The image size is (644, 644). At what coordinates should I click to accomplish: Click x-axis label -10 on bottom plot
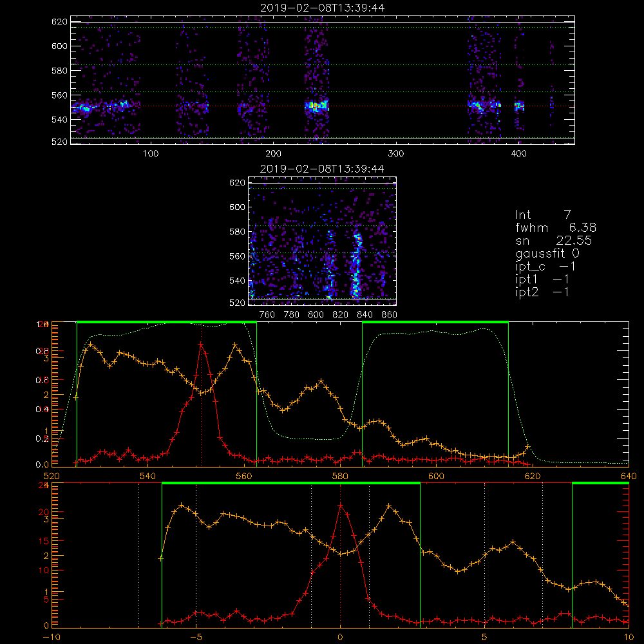52,638
